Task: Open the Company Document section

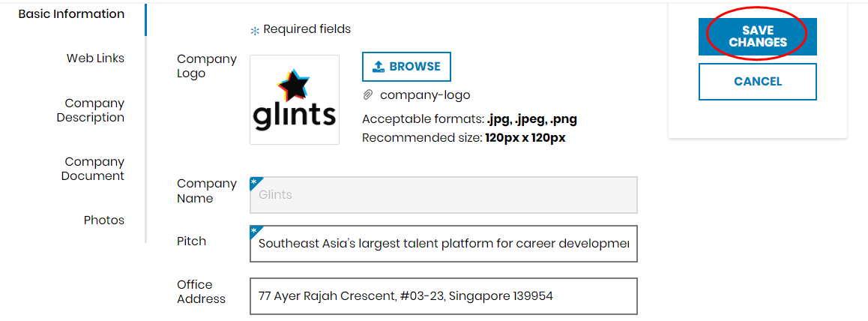Action: click(93, 169)
